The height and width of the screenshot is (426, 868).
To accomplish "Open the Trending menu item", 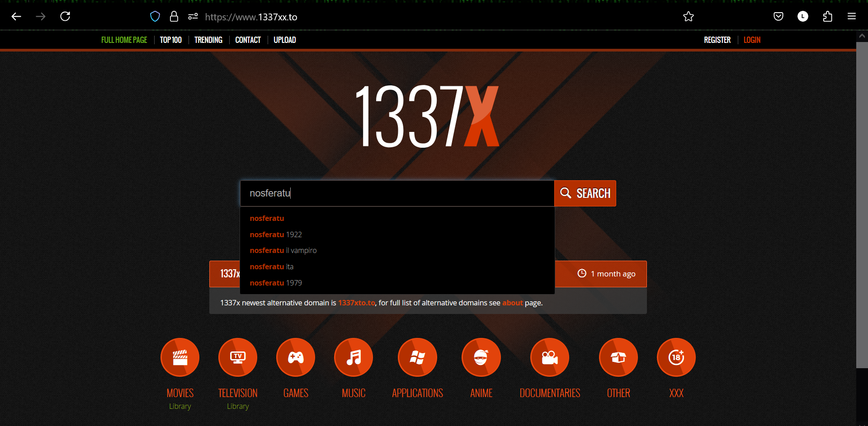I will pyautogui.click(x=208, y=40).
